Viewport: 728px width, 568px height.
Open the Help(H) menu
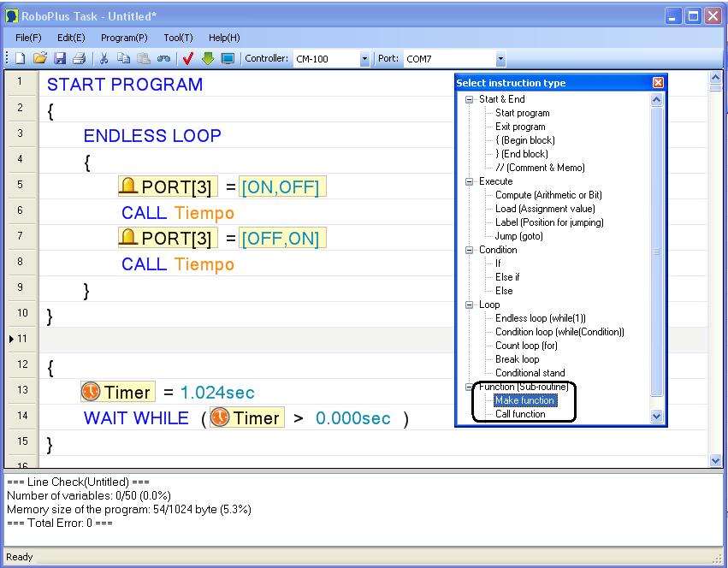224,38
